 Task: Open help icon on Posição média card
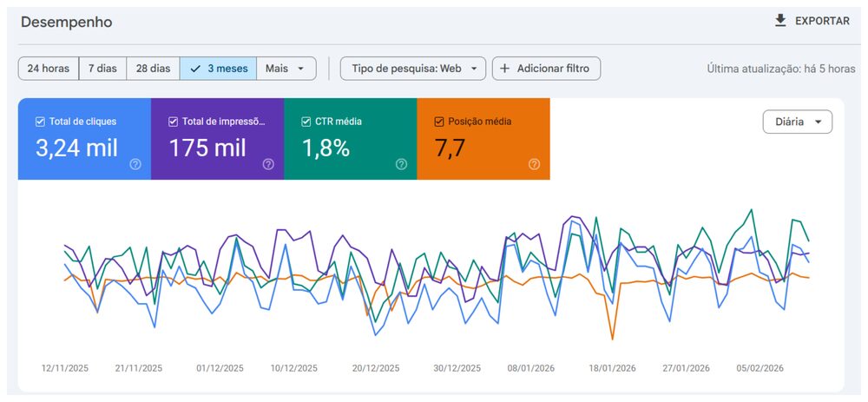(x=534, y=164)
